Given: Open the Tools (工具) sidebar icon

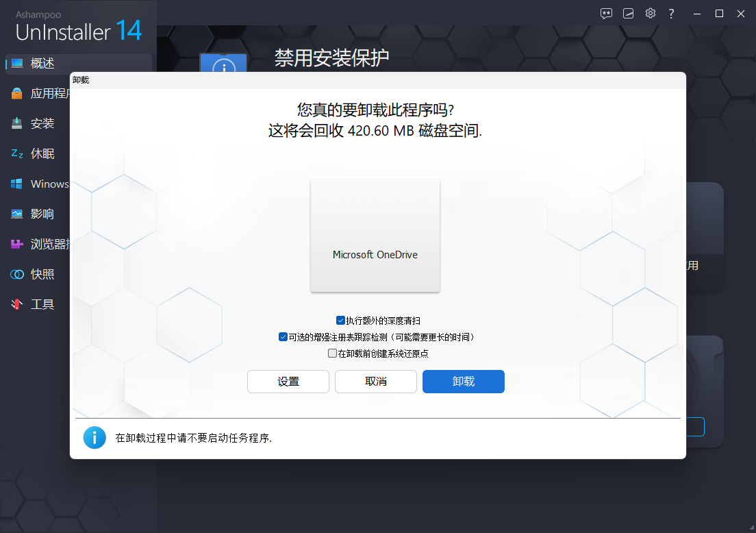Looking at the screenshot, I should 17,305.
